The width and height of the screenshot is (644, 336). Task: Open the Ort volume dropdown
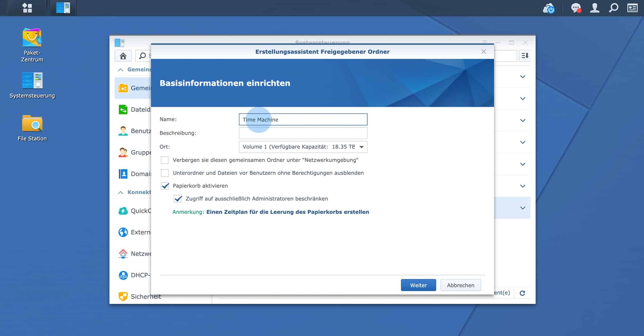(303, 147)
